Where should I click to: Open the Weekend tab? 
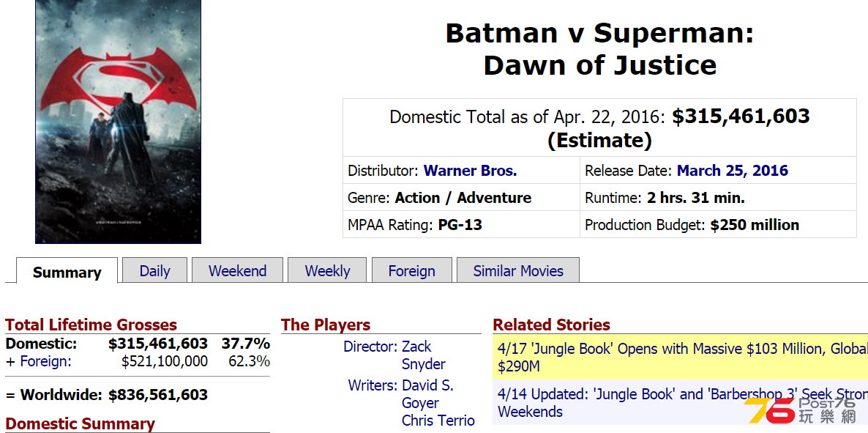point(237,270)
